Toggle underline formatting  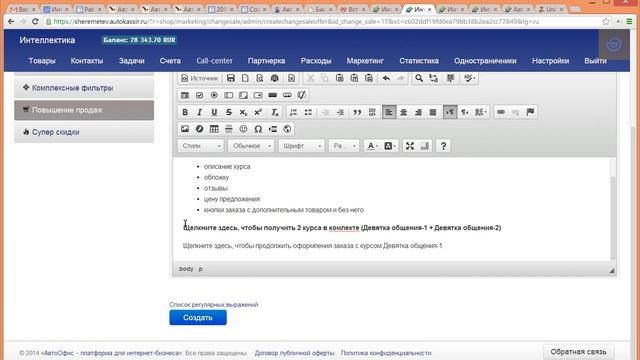(x=214, y=112)
